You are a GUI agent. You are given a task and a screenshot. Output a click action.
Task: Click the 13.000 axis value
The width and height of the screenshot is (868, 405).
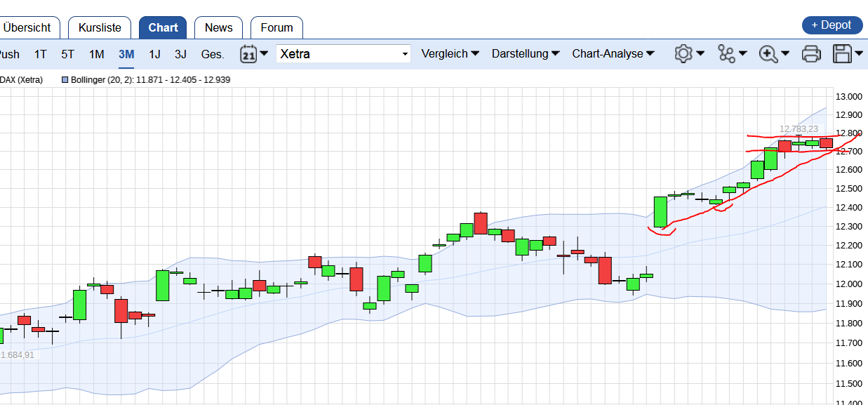coord(848,97)
